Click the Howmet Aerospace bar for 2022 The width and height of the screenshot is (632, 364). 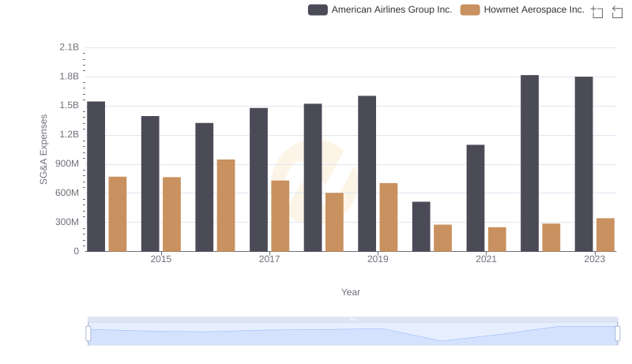click(x=551, y=238)
